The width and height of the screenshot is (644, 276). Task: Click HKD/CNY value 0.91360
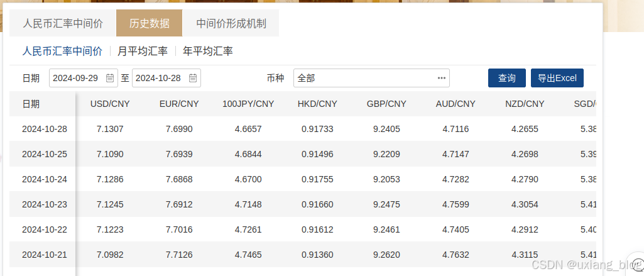point(317,255)
